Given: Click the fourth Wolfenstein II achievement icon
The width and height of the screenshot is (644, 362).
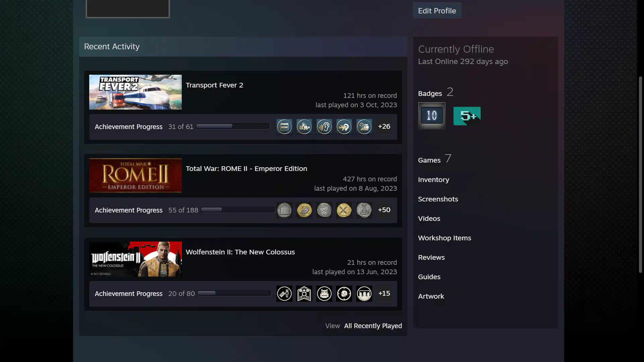Looking at the screenshot, I should 344,294.
